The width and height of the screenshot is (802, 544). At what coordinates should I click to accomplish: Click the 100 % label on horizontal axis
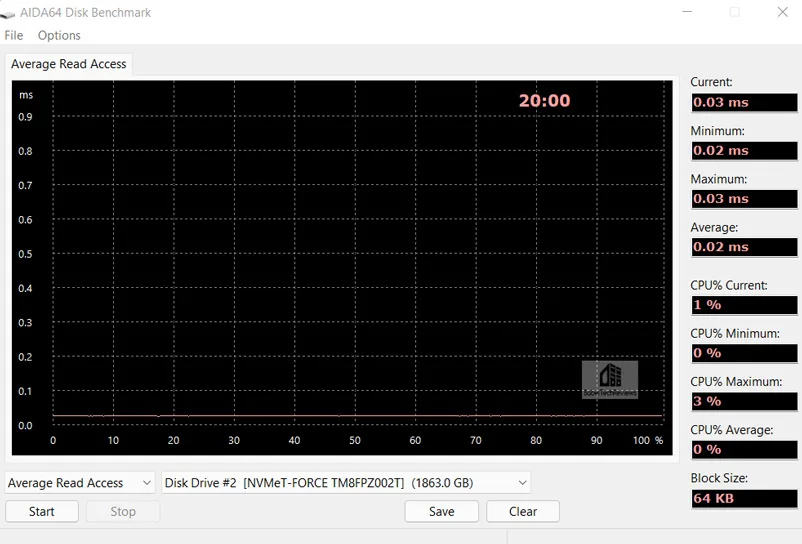click(x=648, y=440)
